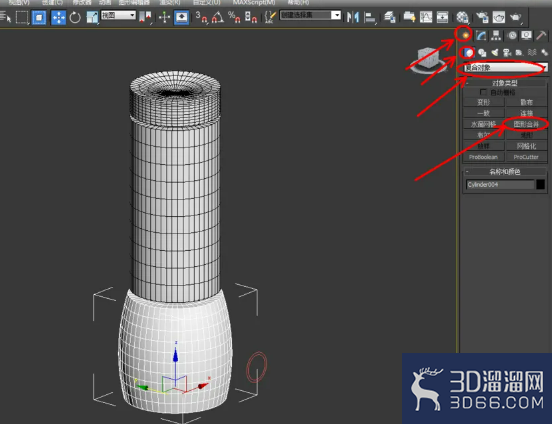Click the 网格化 (Mesher) button

coord(526,146)
